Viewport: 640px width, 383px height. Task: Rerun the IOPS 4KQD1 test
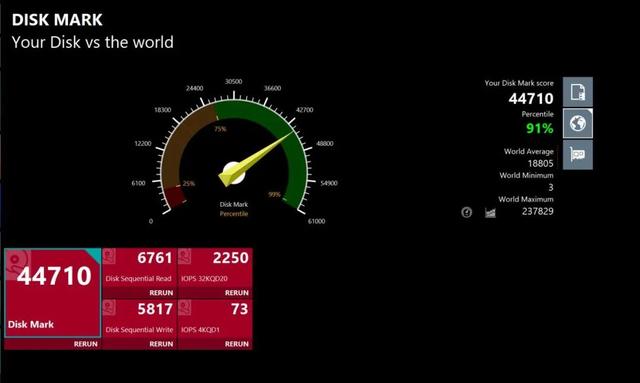(237, 344)
